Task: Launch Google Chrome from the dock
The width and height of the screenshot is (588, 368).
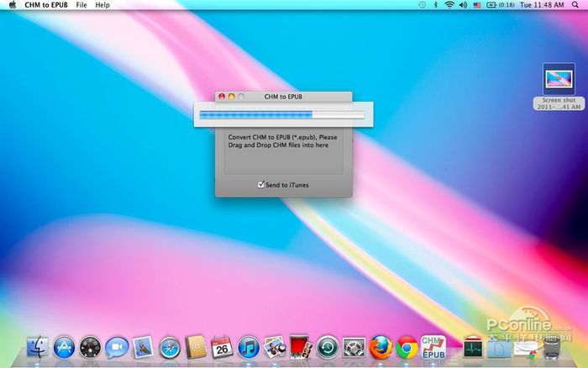Action: (x=407, y=347)
